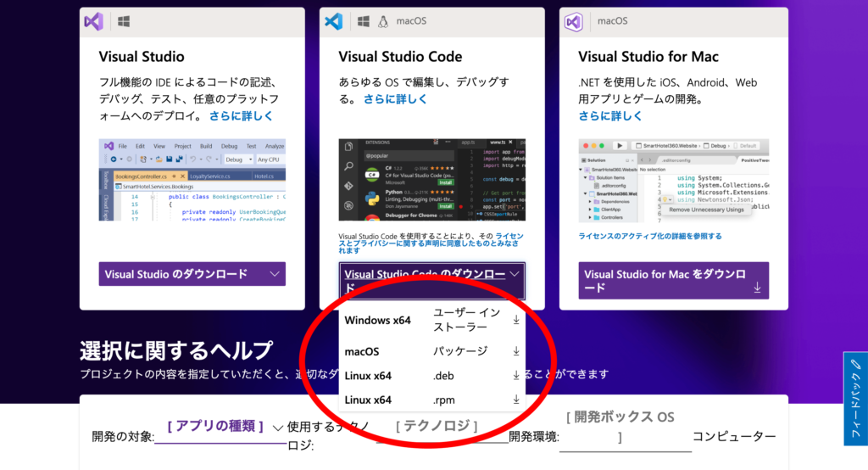The width and height of the screenshot is (868, 470).
Task: Click the Visual Studio Code blue logo icon
Action: (334, 21)
